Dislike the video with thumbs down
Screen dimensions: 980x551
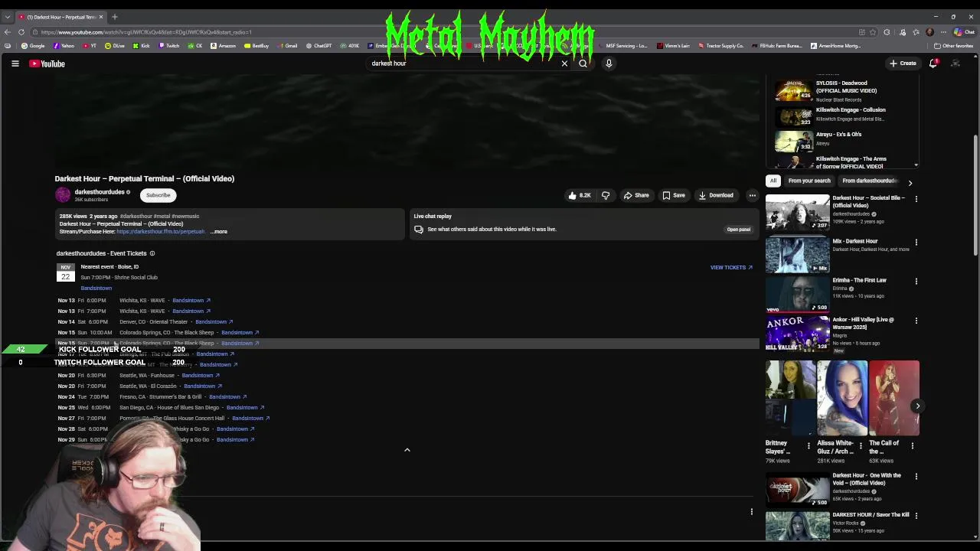[606, 195]
